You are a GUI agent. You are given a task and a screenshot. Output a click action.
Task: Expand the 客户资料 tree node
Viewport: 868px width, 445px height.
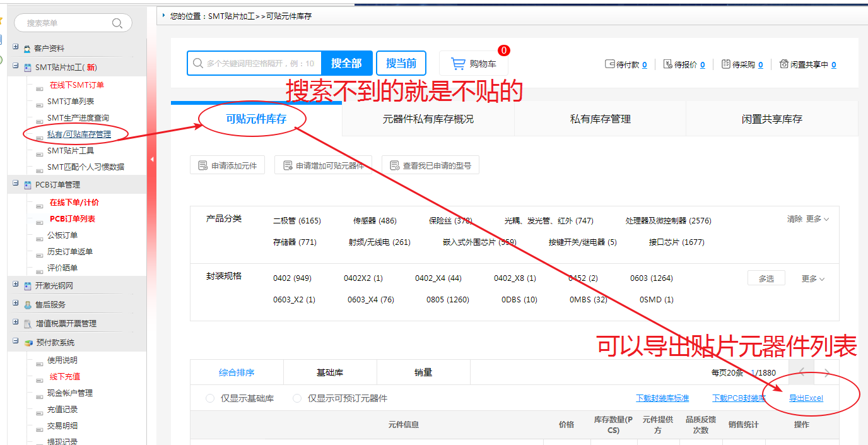click(x=16, y=48)
